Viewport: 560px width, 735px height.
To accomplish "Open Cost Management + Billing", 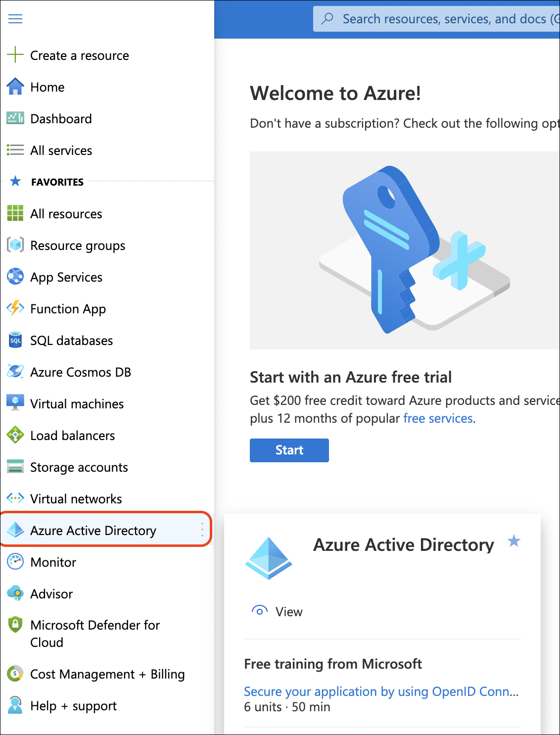I will coord(107,674).
